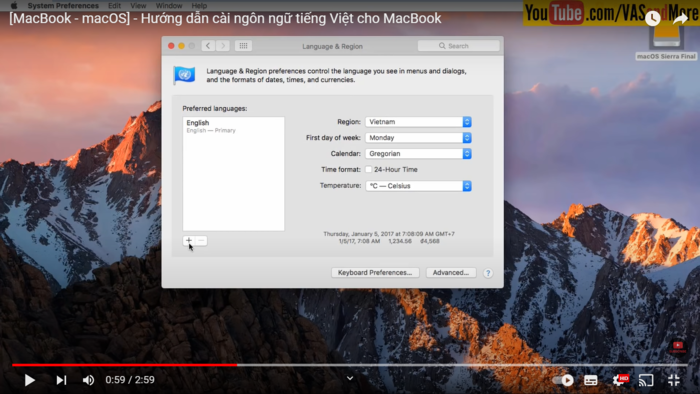Click the Advanced button

click(x=451, y=273)
